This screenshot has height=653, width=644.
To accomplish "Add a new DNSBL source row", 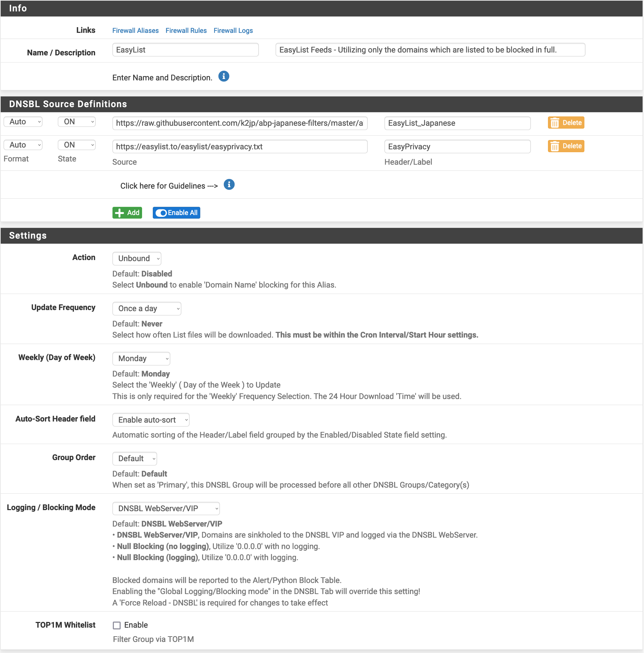I will tap(127, 213).
